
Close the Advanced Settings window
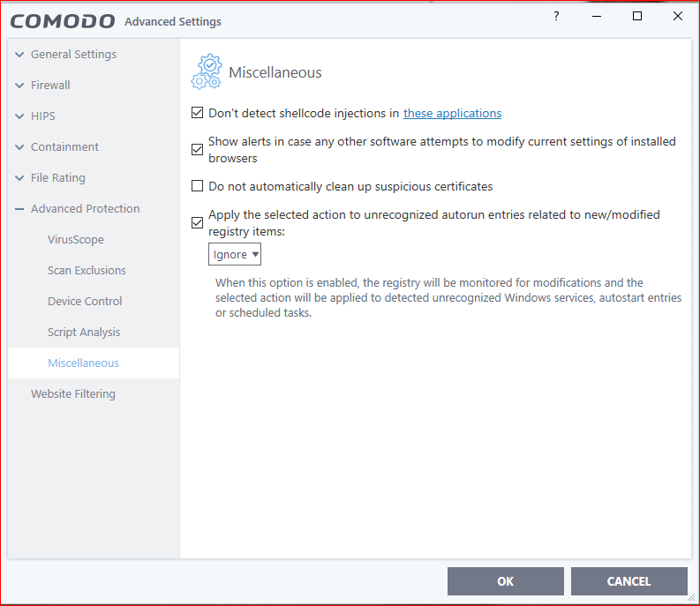click(678, 17)
